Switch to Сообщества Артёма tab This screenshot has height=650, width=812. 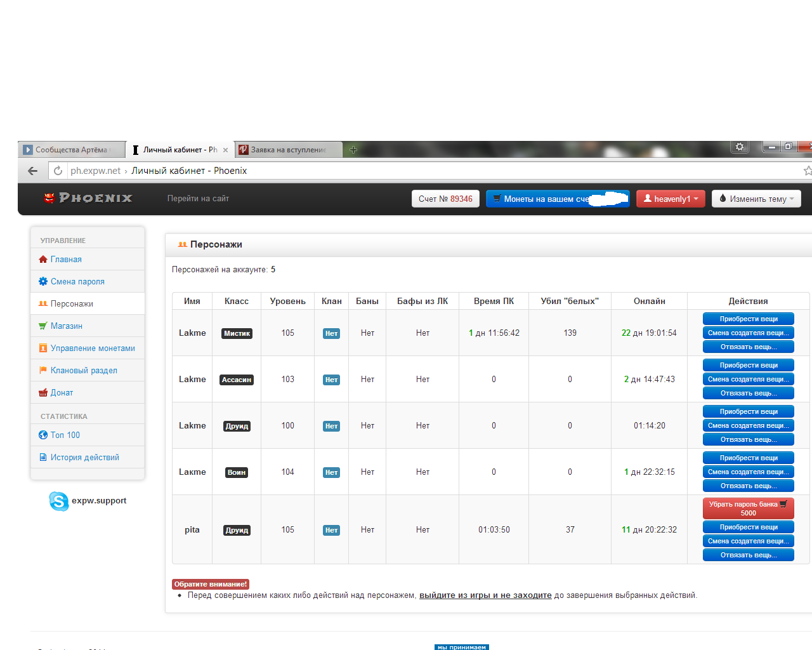[72, 150]
